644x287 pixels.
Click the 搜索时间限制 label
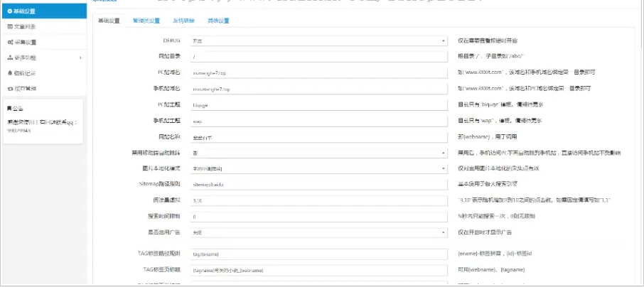(164, 215)
